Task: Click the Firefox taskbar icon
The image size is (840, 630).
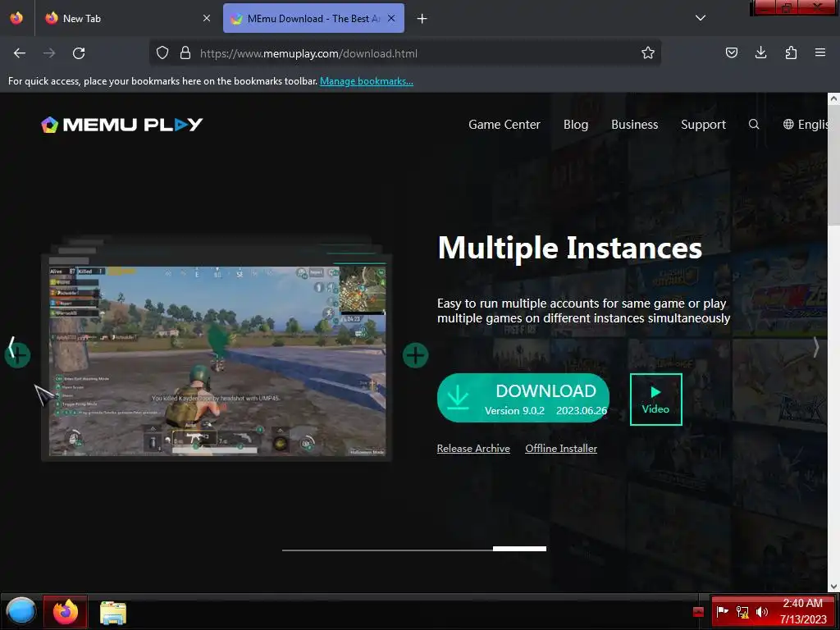Action: click(66, 611)
